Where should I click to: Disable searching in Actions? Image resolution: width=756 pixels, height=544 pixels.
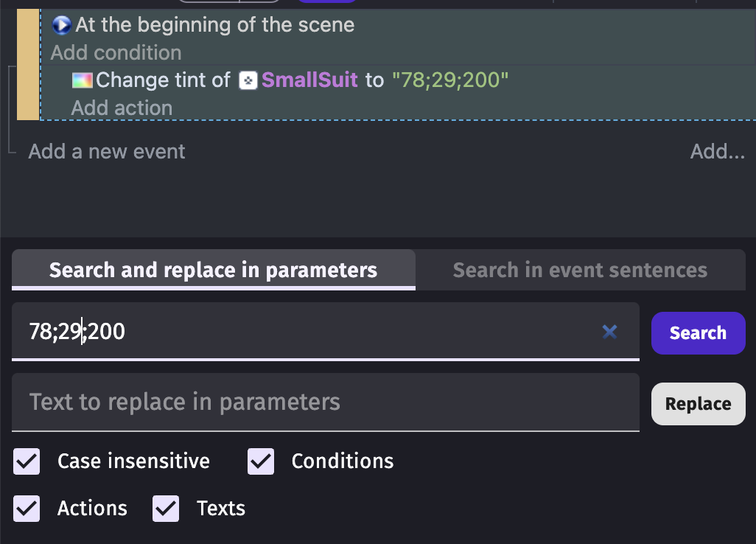[27, 508]
